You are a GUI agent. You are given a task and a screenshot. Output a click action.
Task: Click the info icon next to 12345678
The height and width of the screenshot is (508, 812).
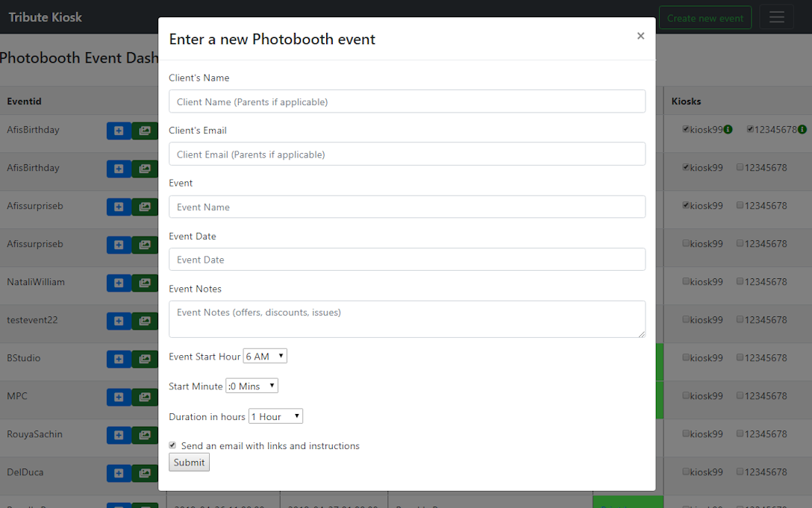[802, 130]
